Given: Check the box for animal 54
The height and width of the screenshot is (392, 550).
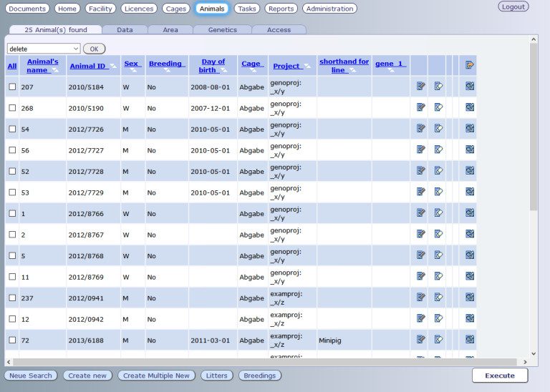Looking at the screenshot, I should (x=12, y=129).
